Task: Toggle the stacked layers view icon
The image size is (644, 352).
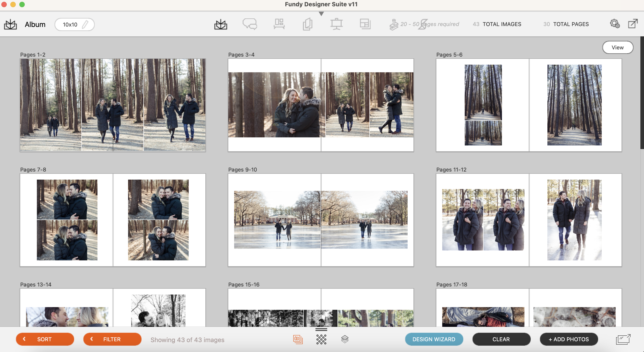Action: click(345, 339)
